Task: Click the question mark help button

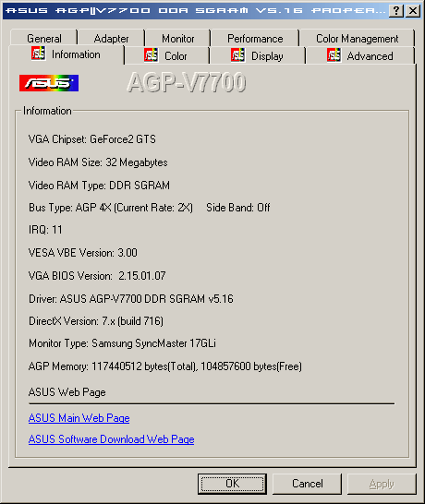Action: [x=396, y=11]
